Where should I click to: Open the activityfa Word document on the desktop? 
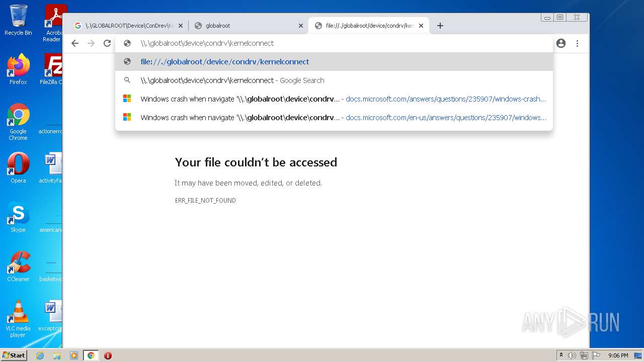point(51,167)
